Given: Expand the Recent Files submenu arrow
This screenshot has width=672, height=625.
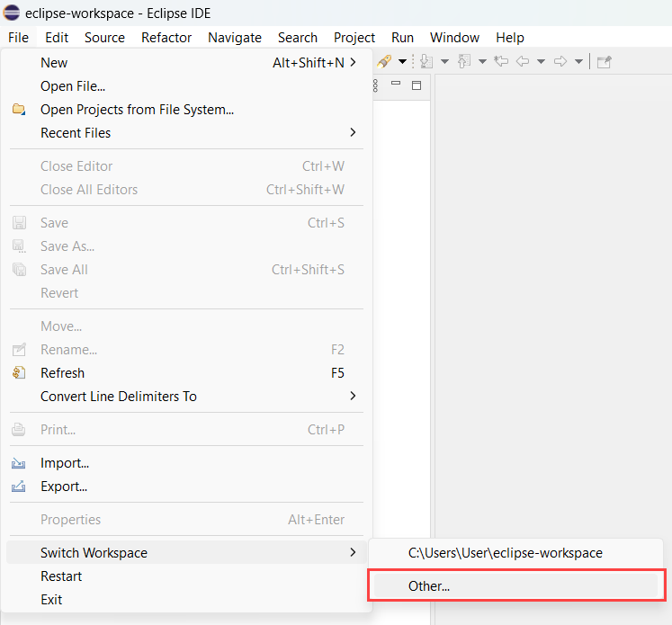Looking at the screenshot, I should pyautogui.click(x=353, y=132).
